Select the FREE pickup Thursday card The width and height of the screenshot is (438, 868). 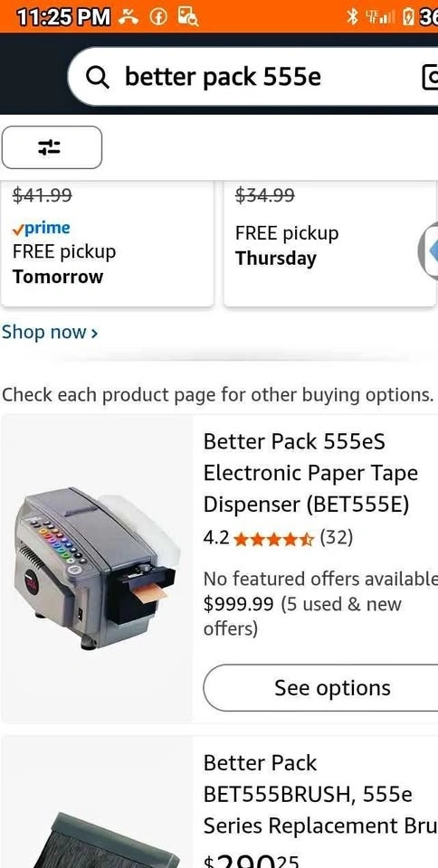coord(330,243)
